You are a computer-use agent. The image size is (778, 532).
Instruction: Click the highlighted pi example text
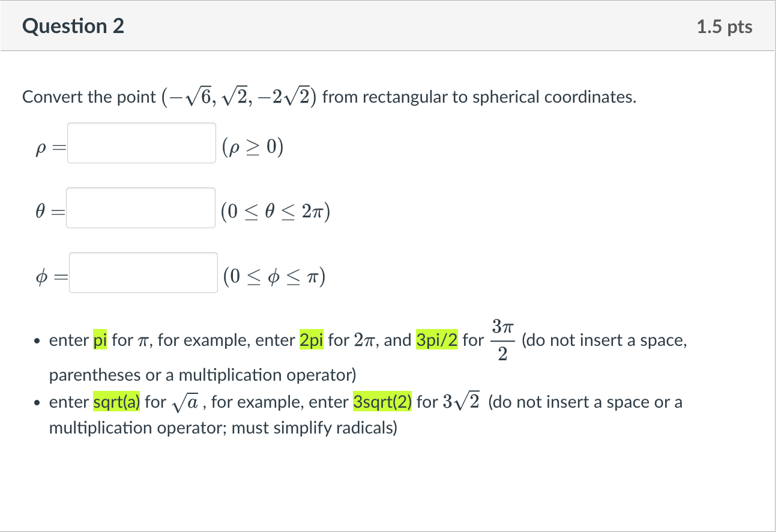coord(100,340)
